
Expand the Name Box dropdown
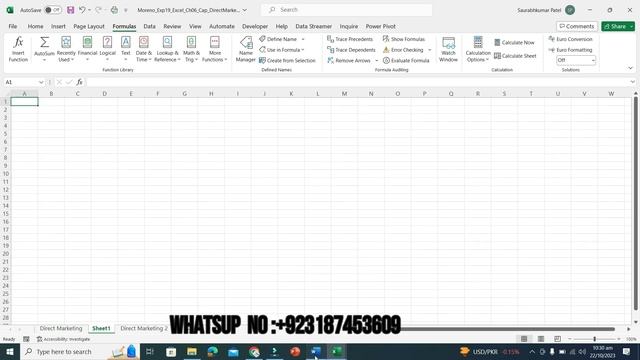pos(41,82)
